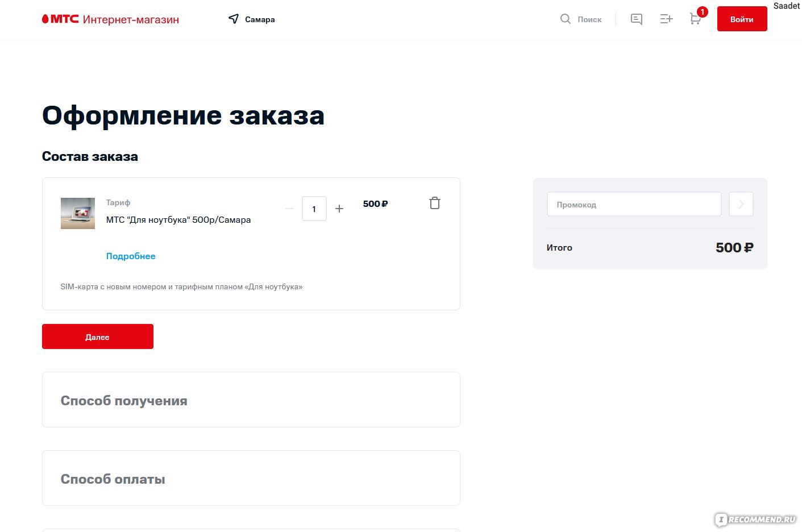The height and width of the screenshot is (532, 802).
Task: Open the shopping cart icon
Action: coord(695,19)
